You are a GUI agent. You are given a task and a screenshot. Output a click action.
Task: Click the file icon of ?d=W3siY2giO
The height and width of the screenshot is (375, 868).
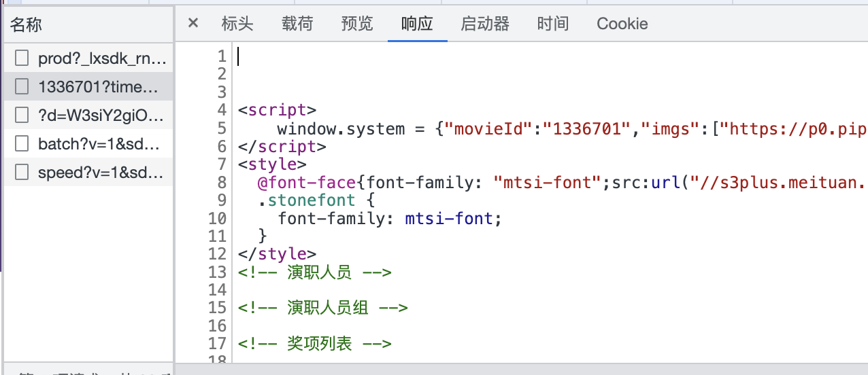point(22,115)
